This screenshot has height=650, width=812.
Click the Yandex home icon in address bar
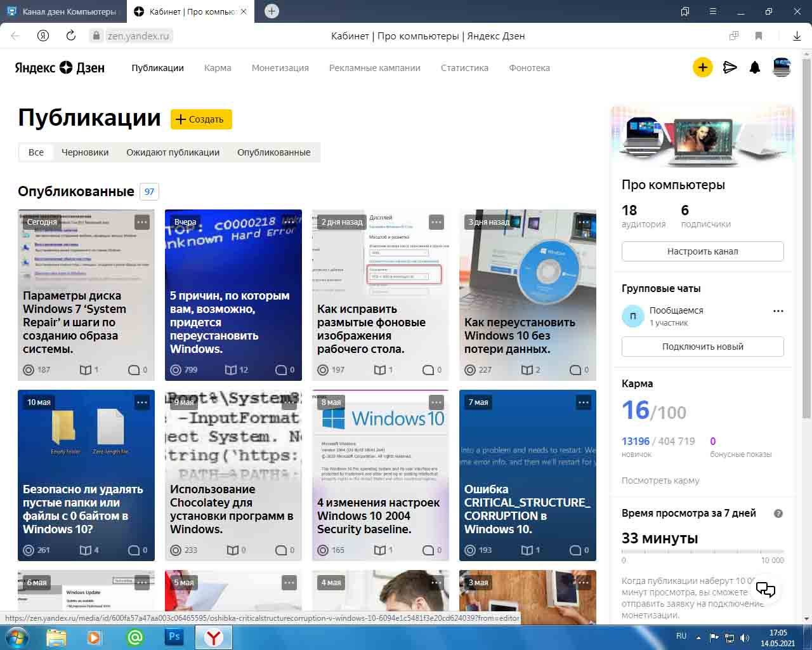(x=43, y=36)
